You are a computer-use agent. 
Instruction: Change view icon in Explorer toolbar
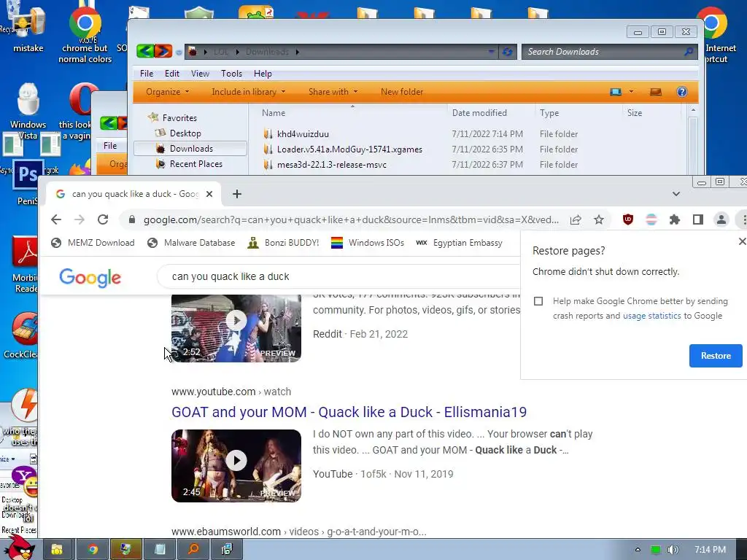[x=616, y=92]
